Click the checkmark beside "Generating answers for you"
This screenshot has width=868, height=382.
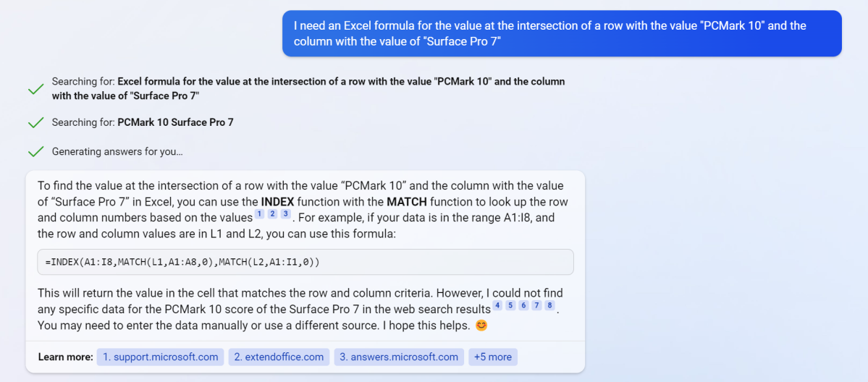pos(35,152)
